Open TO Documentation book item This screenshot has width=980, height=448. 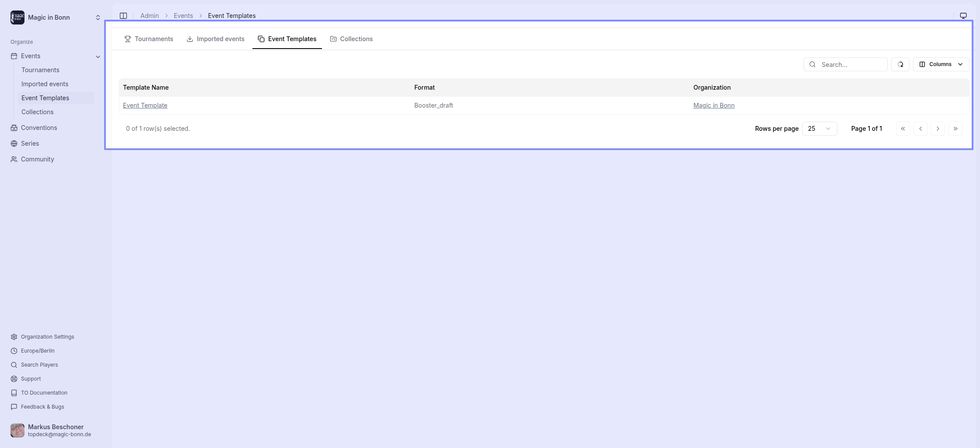point(44,393)
